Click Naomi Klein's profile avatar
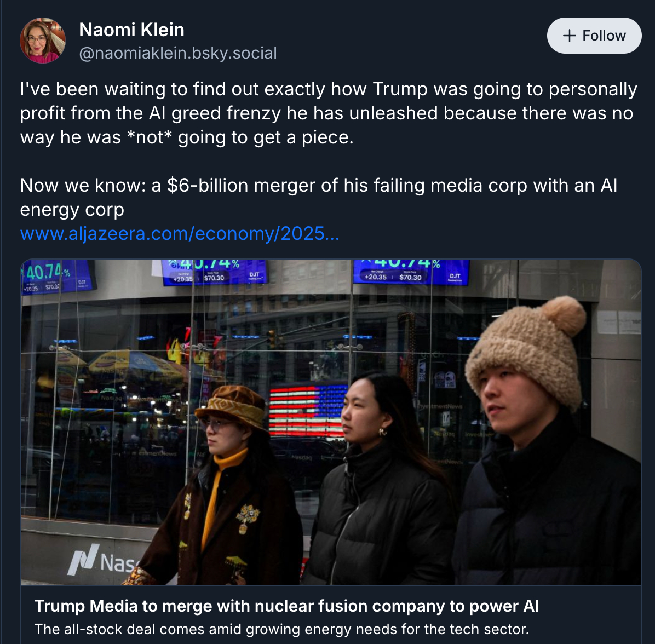 [43, 41]
